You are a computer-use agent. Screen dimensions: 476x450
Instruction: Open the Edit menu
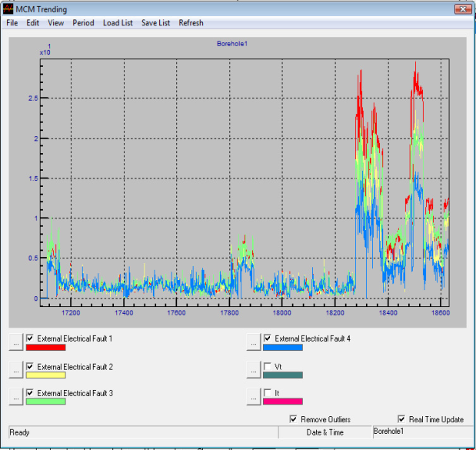click(32, 23)
